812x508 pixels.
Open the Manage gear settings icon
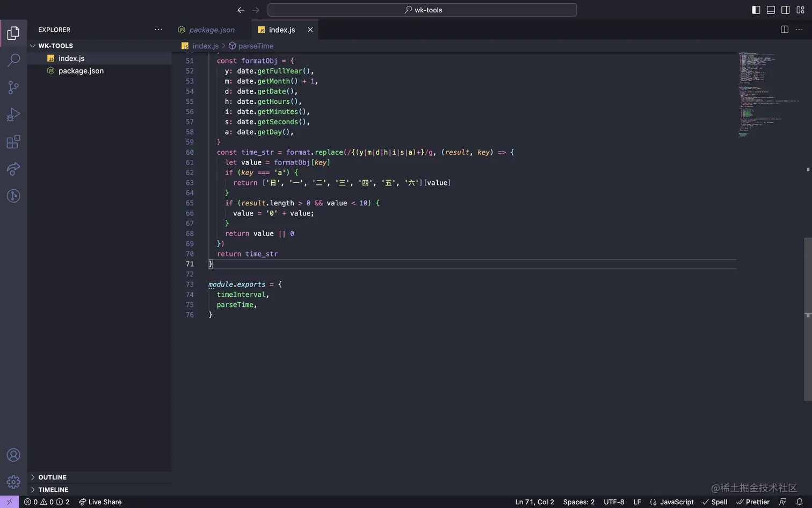[x=13, y=482]
